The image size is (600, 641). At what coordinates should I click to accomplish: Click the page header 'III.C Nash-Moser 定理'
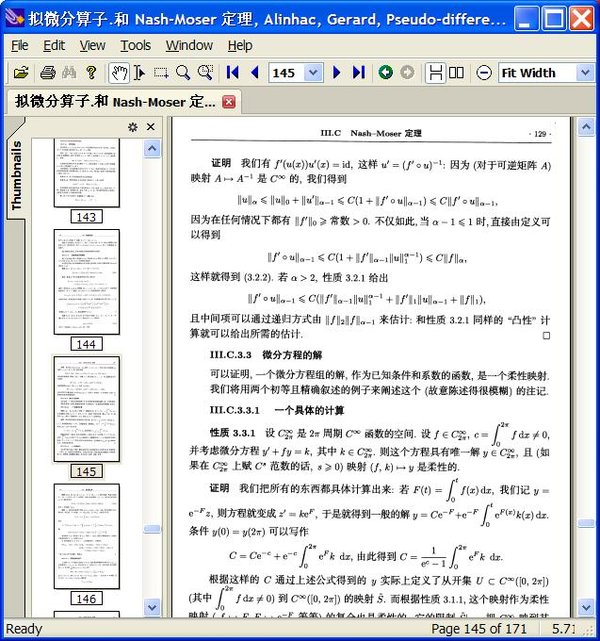(x=371, y=133)
